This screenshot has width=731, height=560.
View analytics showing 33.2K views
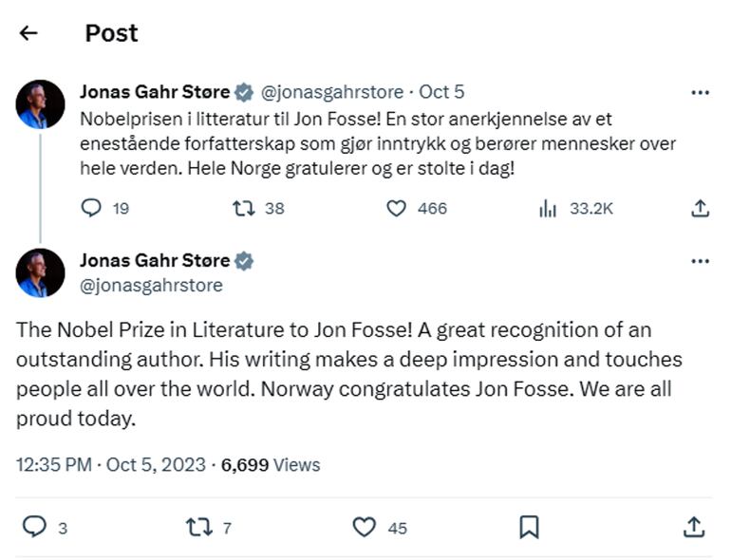[548, 208]
